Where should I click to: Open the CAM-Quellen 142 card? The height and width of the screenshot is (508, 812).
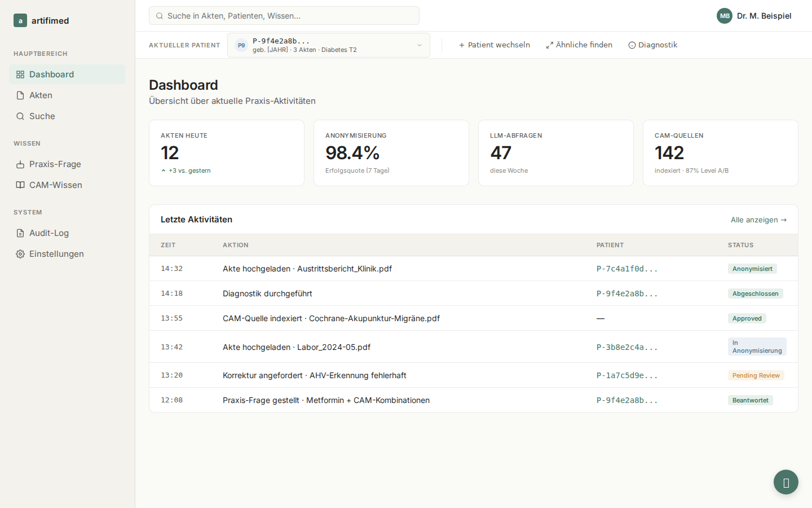click(x=721, y=153)
